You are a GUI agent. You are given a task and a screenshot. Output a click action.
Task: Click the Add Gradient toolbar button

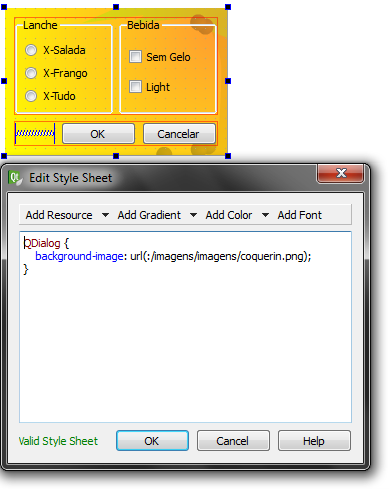pyautogui.click(x=149, y=215)
